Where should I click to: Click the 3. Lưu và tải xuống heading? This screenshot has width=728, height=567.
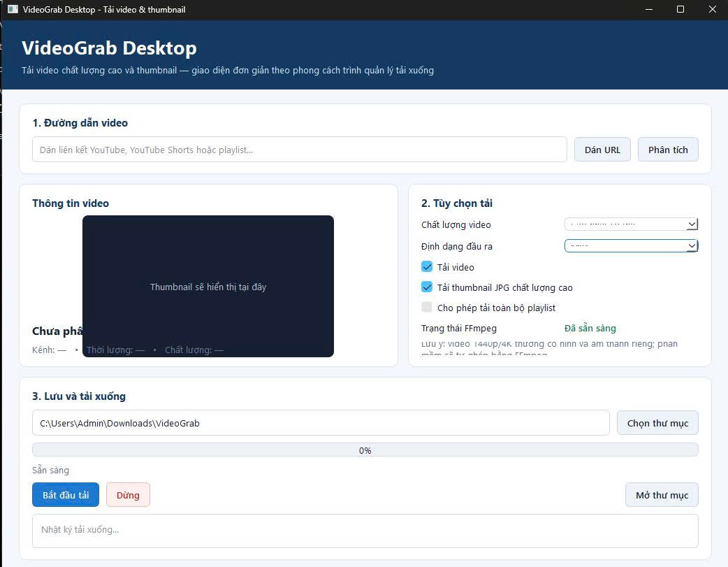click(79, 396)
